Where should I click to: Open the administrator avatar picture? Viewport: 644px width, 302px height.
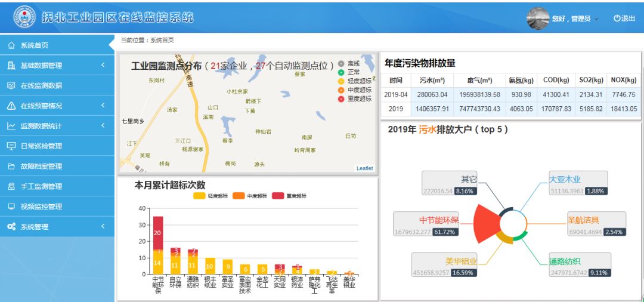(538, 19)
